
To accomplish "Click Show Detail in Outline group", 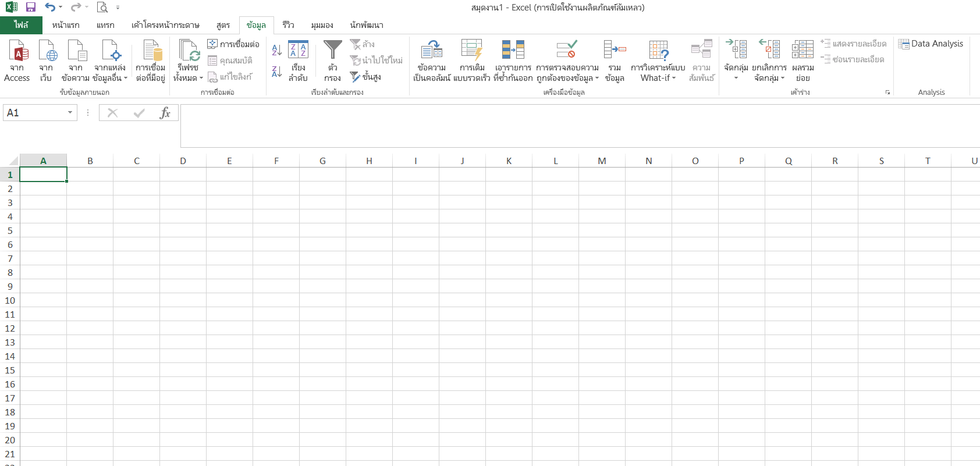I will (853, 44).
